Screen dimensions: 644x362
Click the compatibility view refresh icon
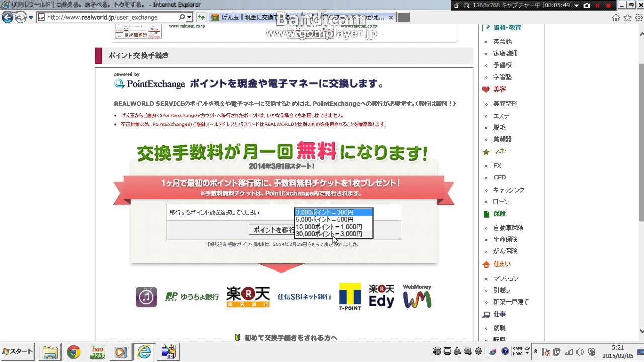click(201, 17)
